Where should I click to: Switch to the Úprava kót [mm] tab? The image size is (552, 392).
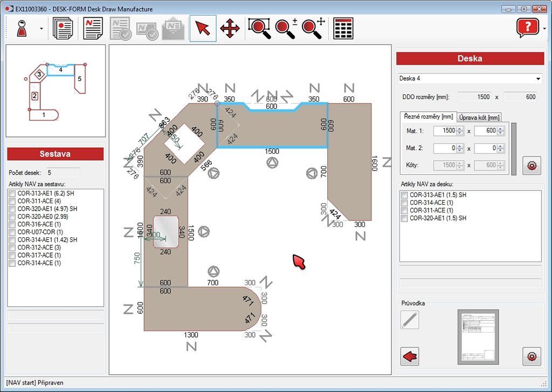479,117
